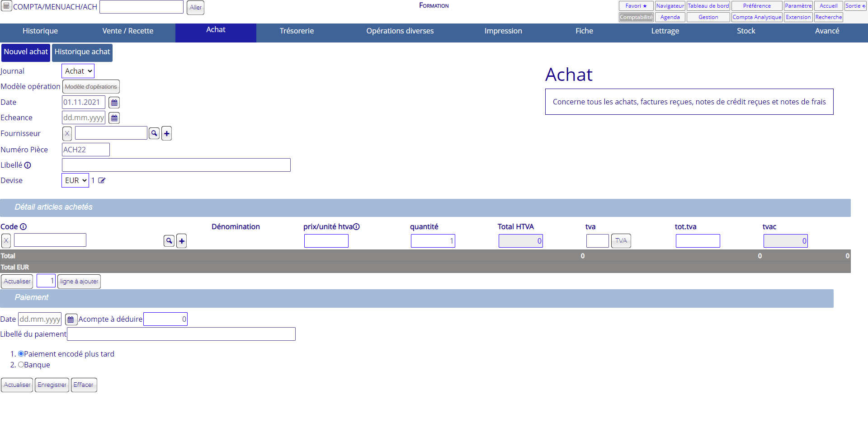Select the Banque payment radio option
The height and width of the screenshot is (437, 868).
pyautogui.click(x=21, y=365)
